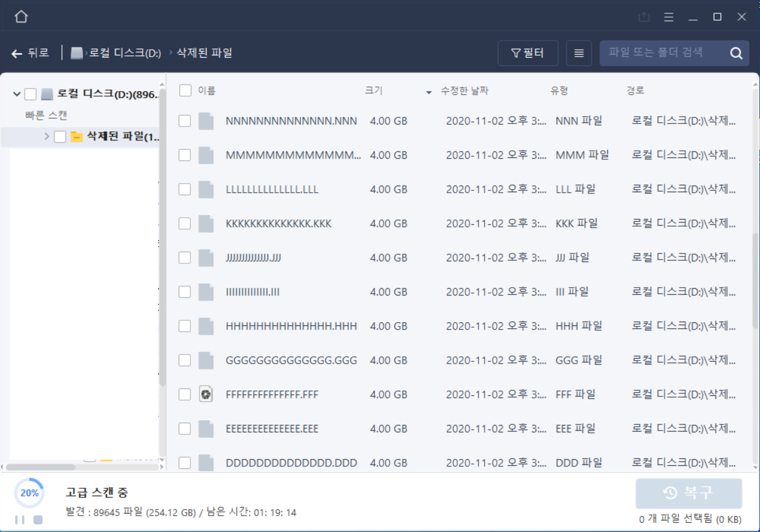Viewport: 760px width, 532px height.
Task: Click file icon of EEEEEEEEEEEEEE.EEE
Action: click(x=206, y=429)
